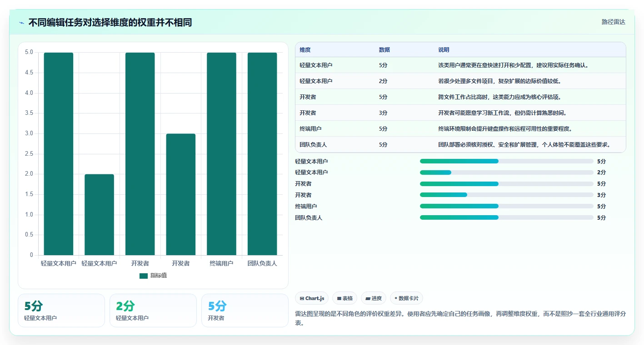Image resolution: width=644 pixels, height=345 pixels.
Task: Click the 终端用户 bar in the chart
Action: [221, 154]
